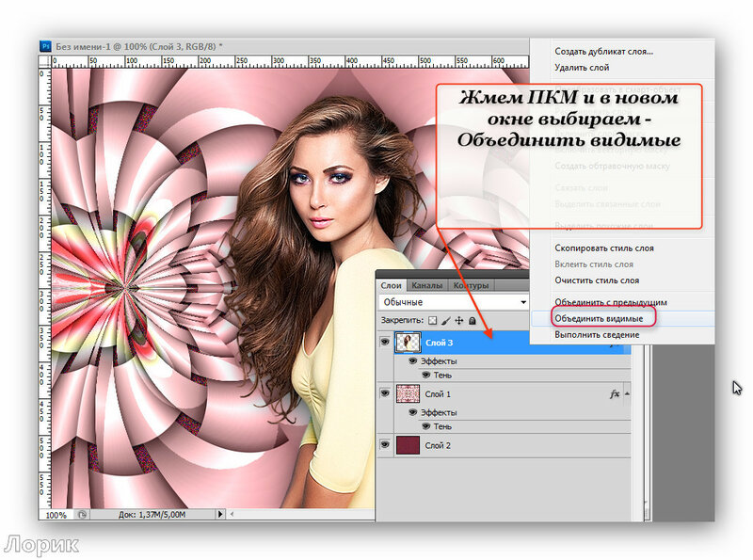
Task: Toggle Тень effect visibility under Слой 3
Action: coord(425,375)
